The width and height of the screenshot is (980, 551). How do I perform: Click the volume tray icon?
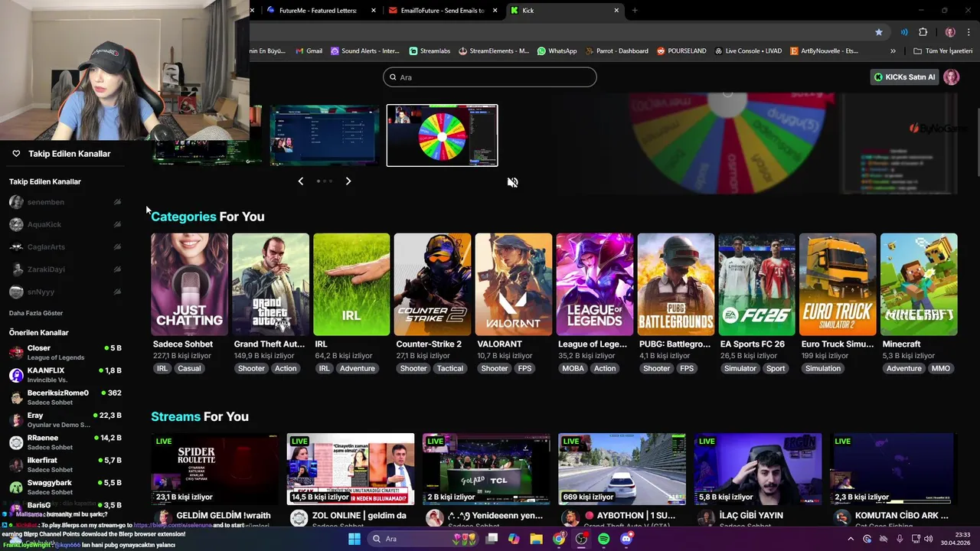(928, 539)
